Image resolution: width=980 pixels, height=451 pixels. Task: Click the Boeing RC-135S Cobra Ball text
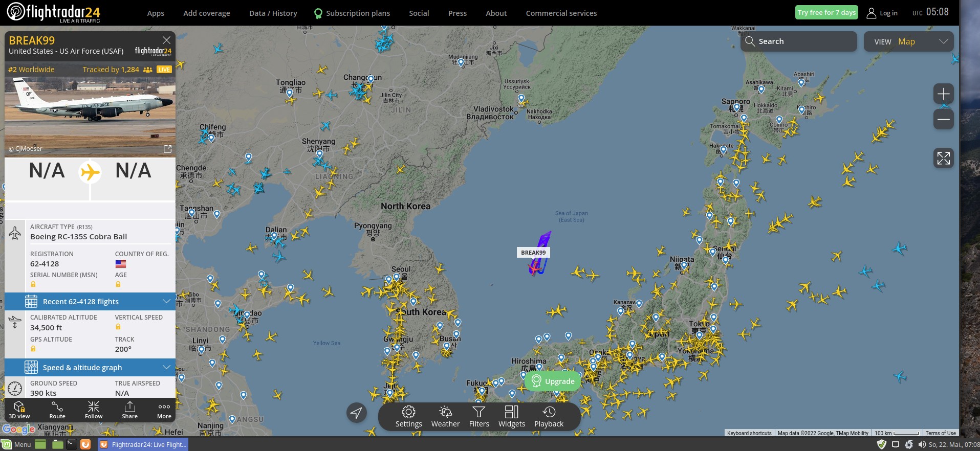(78, 237)
